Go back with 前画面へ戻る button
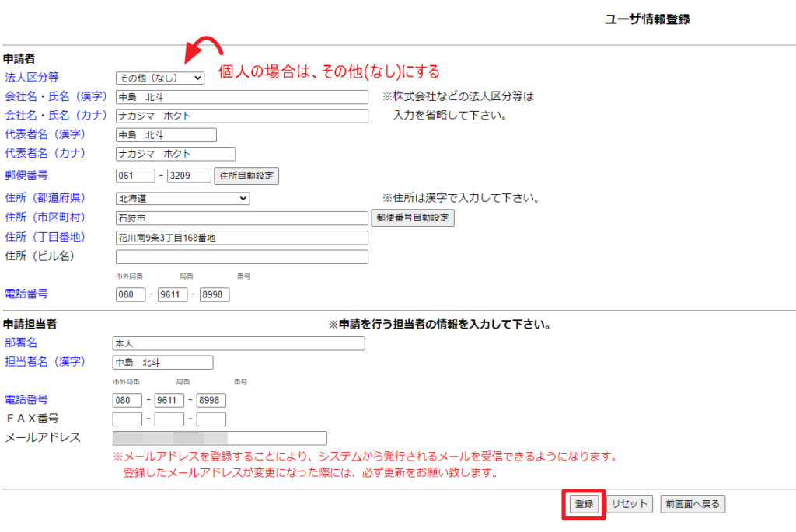Viewport: 796px width, 532px height. (x=693, y=504)
